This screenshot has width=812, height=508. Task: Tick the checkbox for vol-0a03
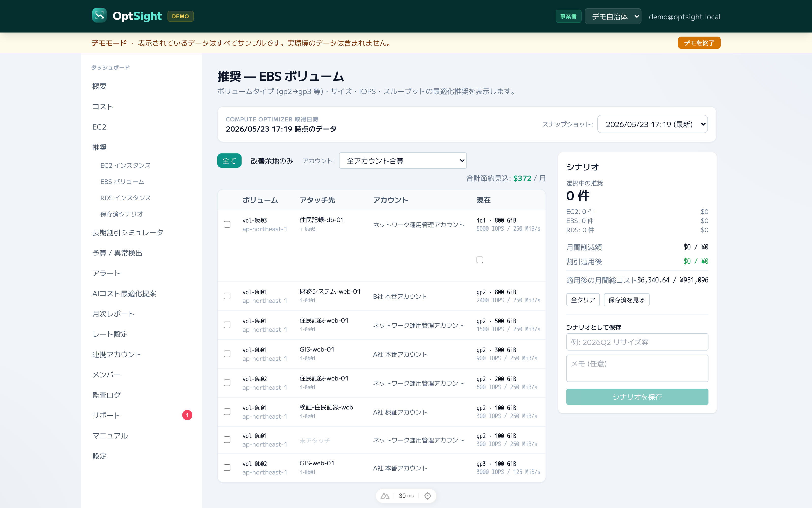pyautogui.click(x=227, y=224)
